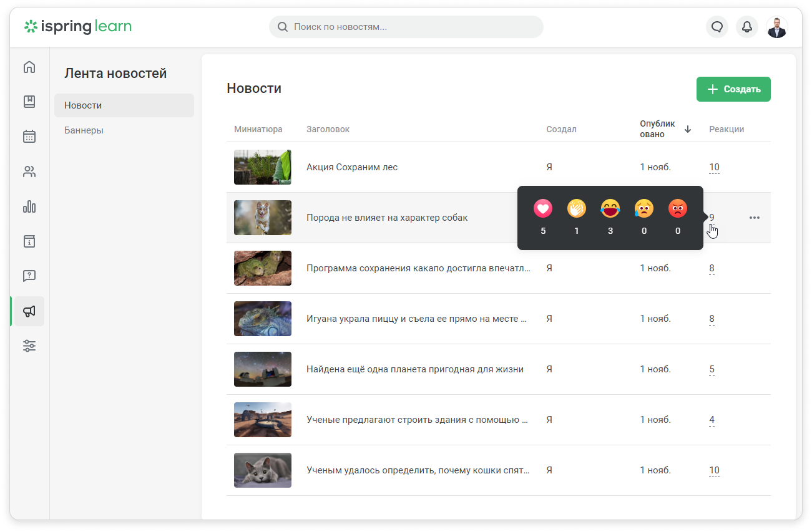Click reactions count 10 for Сохраним лес

714,167
